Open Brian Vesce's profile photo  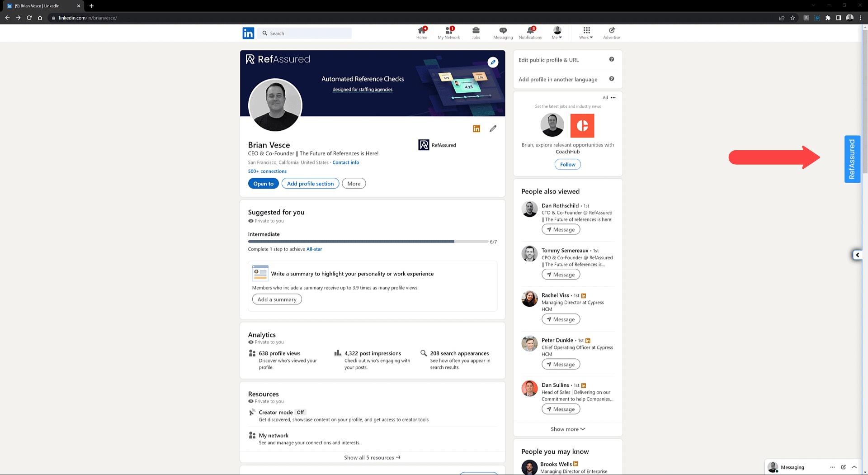(275, 105)
